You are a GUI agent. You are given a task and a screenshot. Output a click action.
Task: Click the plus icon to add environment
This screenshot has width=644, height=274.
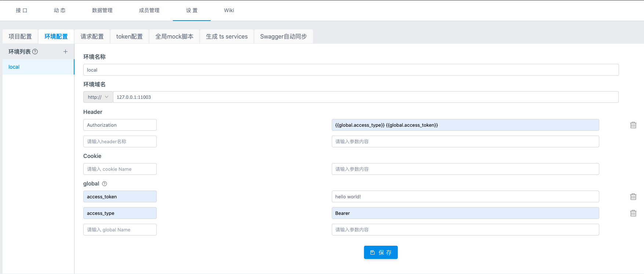(65, 52)
